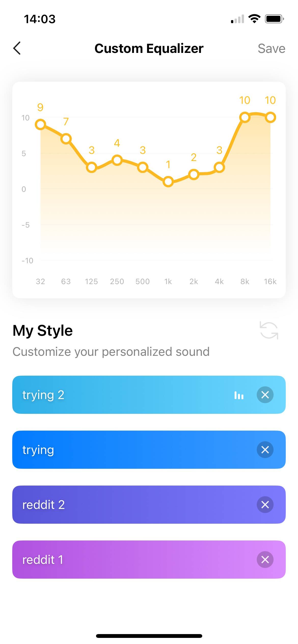298x644 pixels.
Task: Tap the equalizer bars icon on trying 2
Action: 238,395
